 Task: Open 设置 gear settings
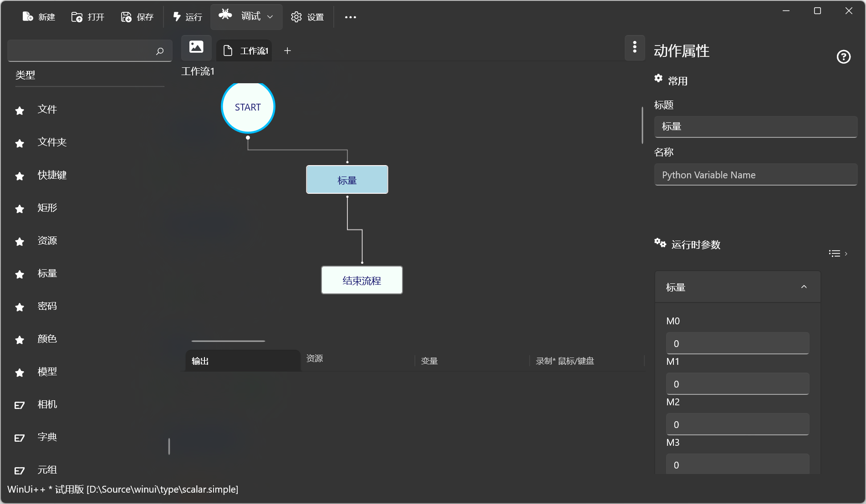point(296,17)
